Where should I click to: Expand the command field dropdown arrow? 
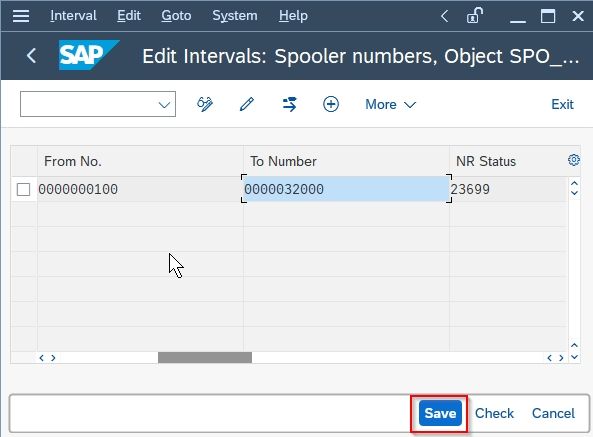[164, 104]
